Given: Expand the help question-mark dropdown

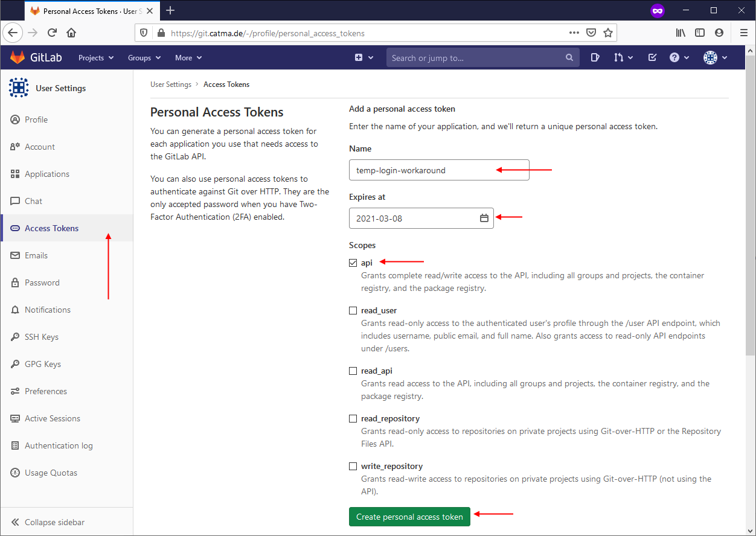Looking at the screenshot, I should [x=679, y=57].
